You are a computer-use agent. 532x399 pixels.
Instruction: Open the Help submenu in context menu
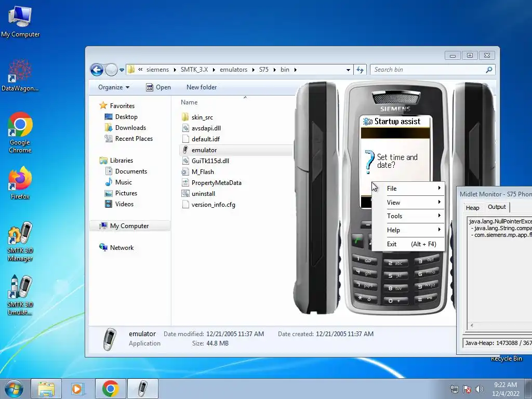408,230
